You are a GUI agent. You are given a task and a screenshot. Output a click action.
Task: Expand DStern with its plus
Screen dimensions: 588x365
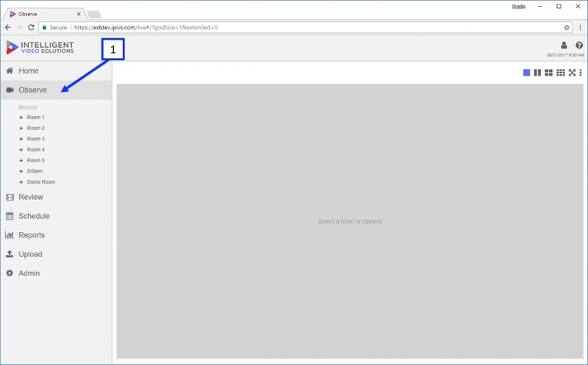[21, 171]
